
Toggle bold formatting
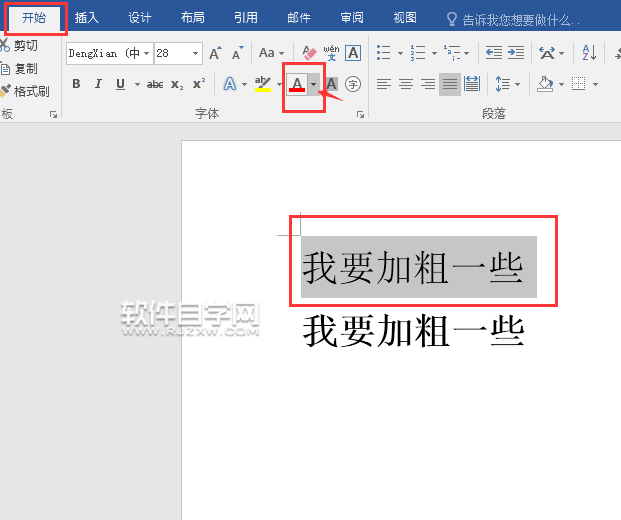[x=76, y=84]
